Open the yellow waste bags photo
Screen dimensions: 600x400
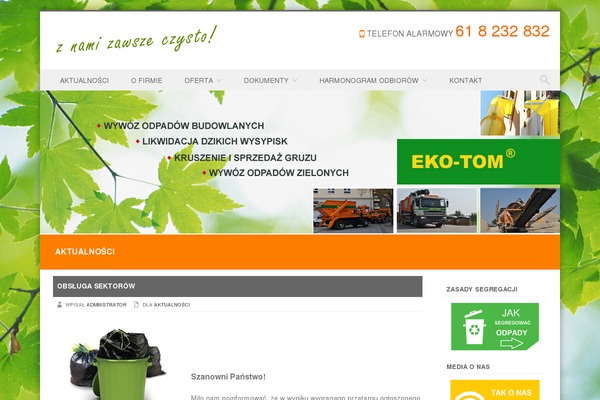click(x=520, y=113)
